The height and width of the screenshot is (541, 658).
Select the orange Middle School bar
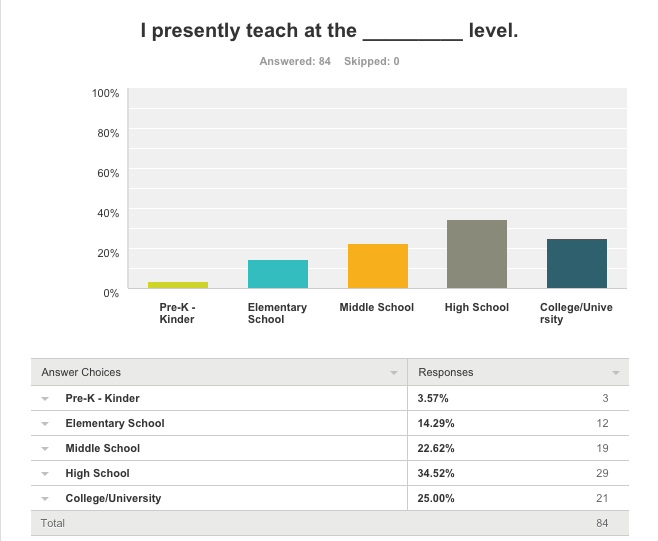coord(377,267)
